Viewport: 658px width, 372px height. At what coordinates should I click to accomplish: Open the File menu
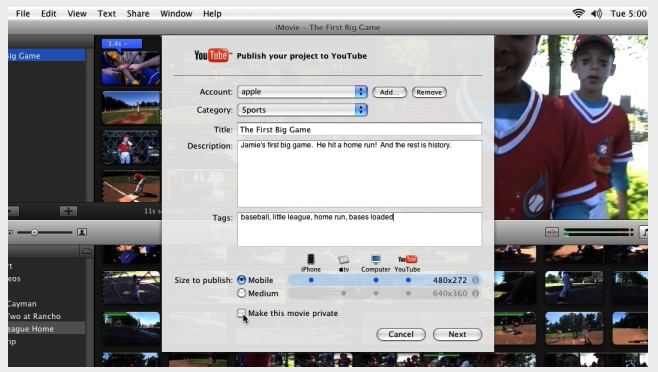(x=23, y=13)
